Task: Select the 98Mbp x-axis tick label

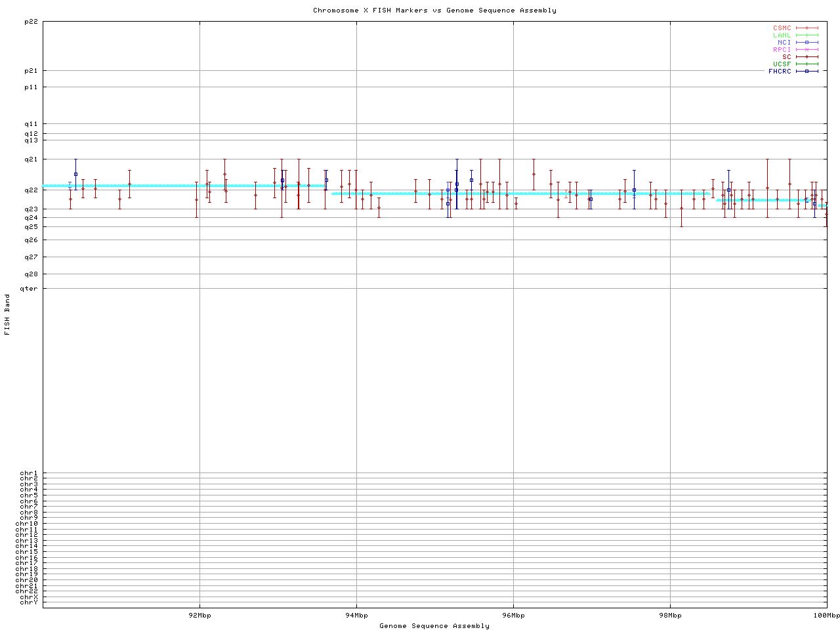Action: 670,616
